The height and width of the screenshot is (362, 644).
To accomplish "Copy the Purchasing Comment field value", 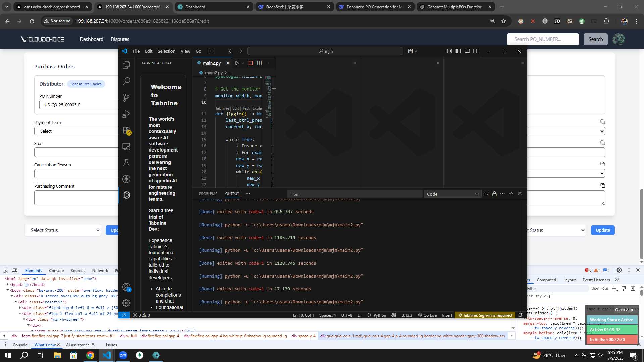I will 603,185.
